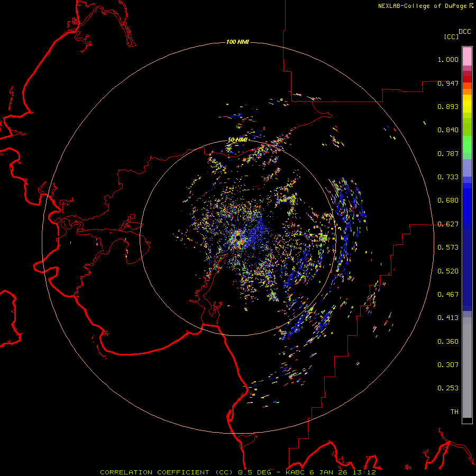Click the 0.520 legend value
This screenshot has height=476, width=476.
pyautogui.click(x=448, y=271)
